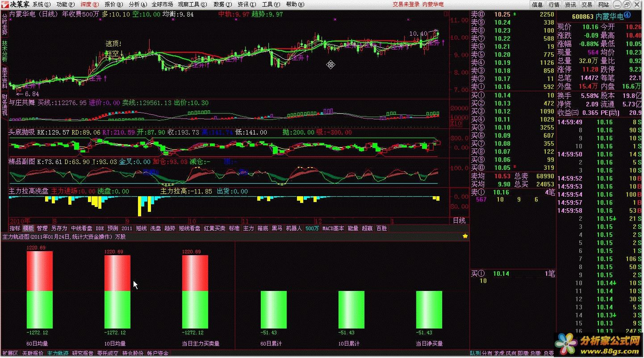Select the 机器人 template tab
The height and width of the screenshot is (358, 644).
click(294, 228)
